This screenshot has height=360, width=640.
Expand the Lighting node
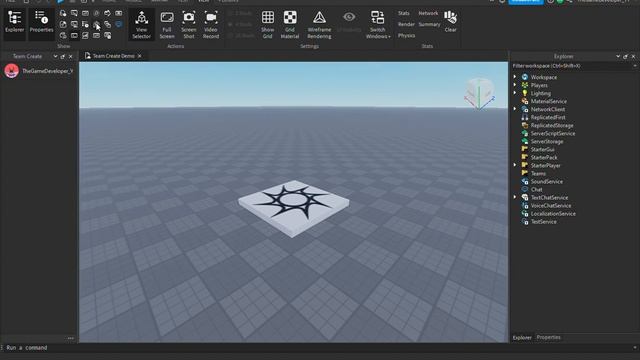515,93
